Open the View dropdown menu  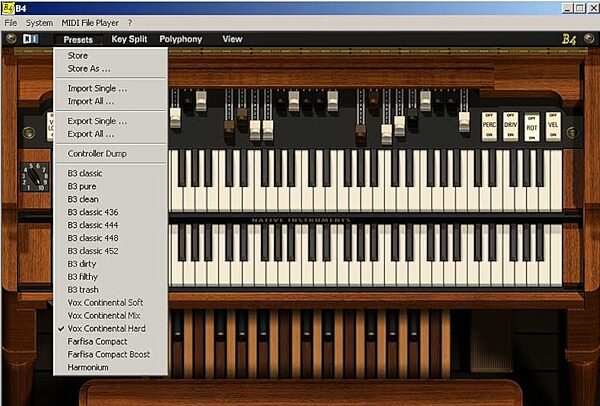pos(232,39)
